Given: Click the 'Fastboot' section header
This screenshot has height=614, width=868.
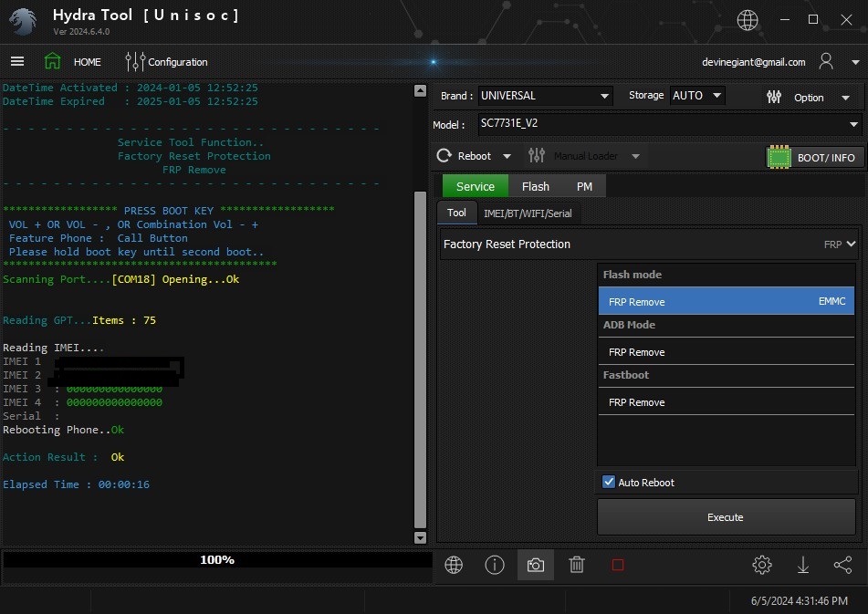Looking at the screenshot, I should click(625, 374).
